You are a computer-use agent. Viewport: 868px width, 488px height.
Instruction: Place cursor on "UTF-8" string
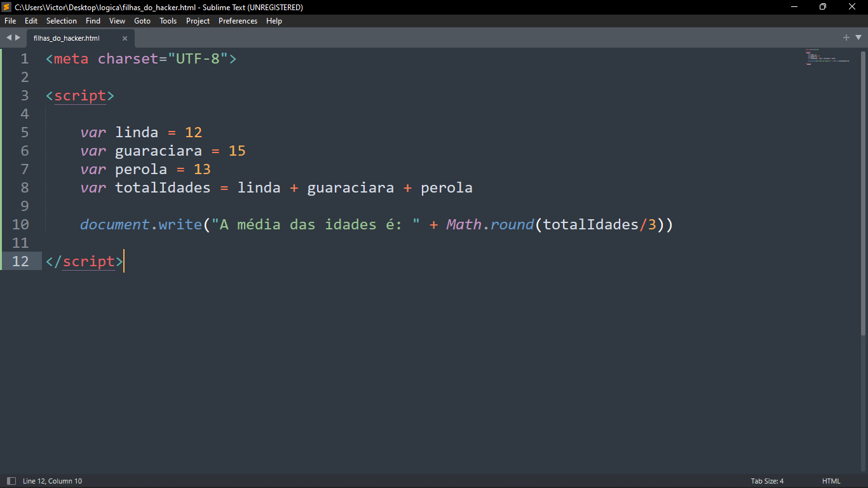[x=198, y=58]
